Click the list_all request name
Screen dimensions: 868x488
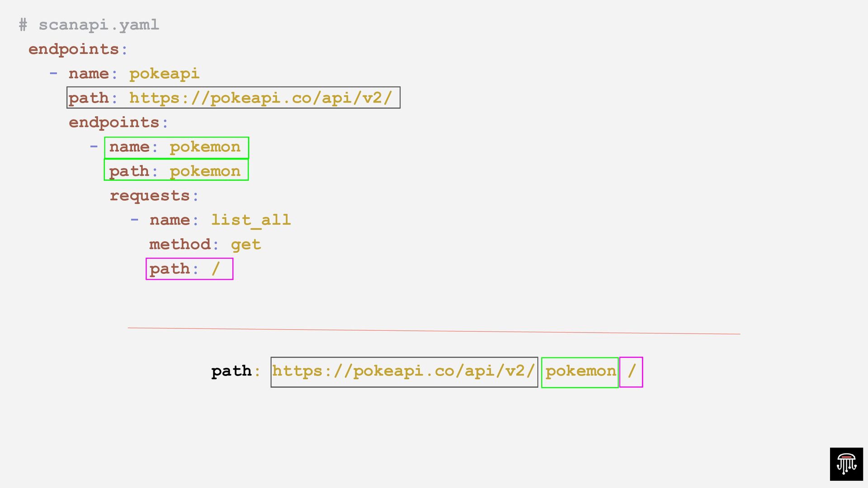click(251, 220)
